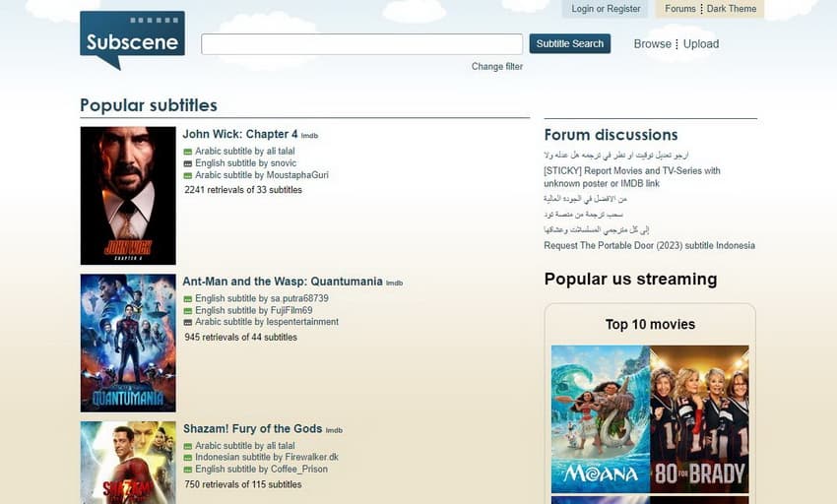Open English subtitle by sa.putra68739
Viewport: 837px width, 504px height.
(x=262, y=298)
